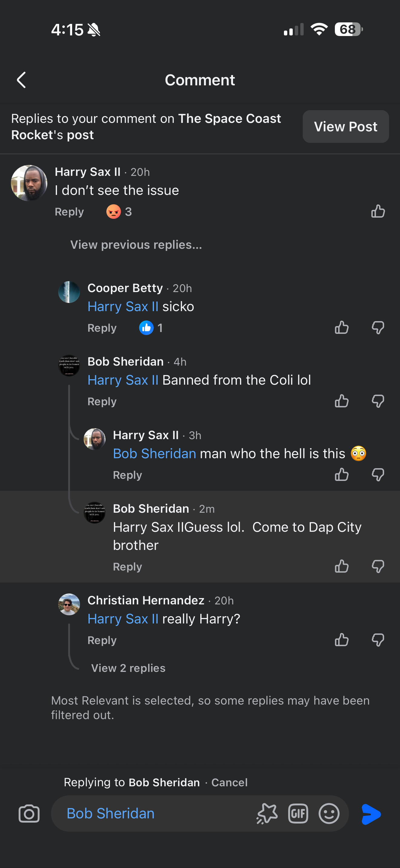Like Bob Sheridan's "Dap City" reply
Viewport: 400px width, 868px height.
tap(342, 567)
